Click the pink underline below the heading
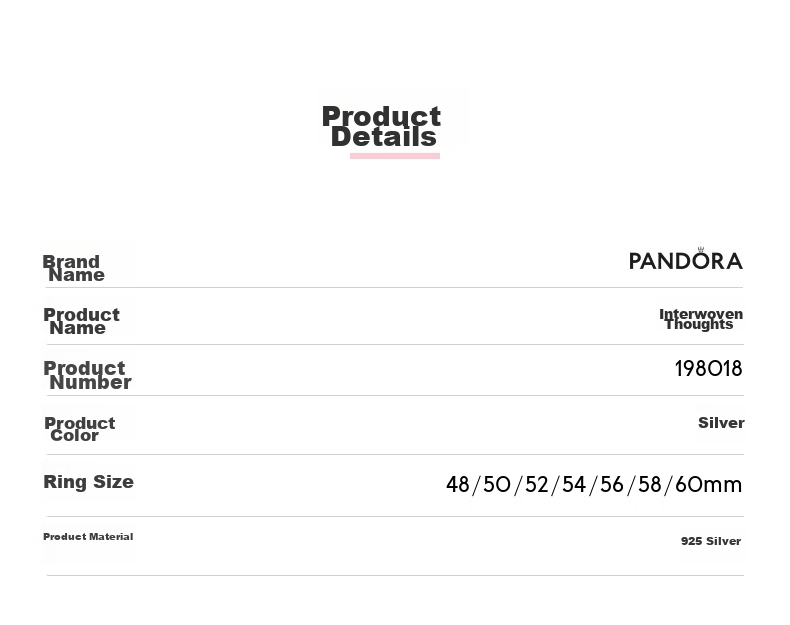Viewport: 790px width, 625px height. [394, 156]
